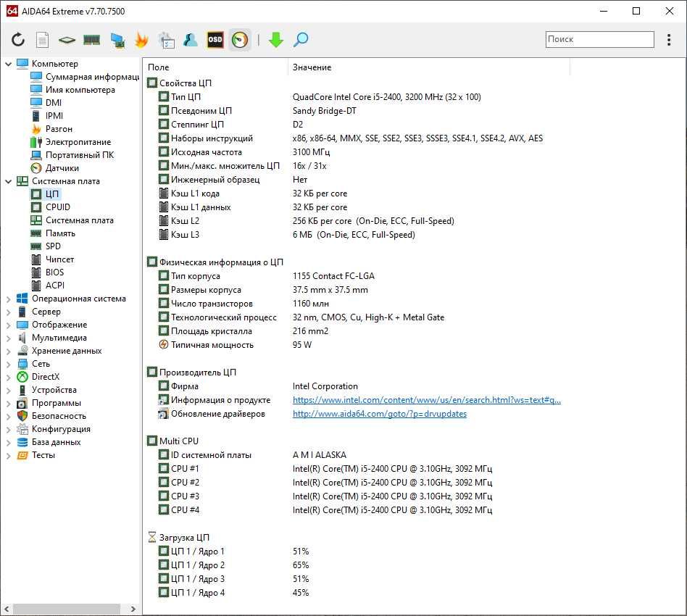Expand the Отображение tree node

coord(8,325)
